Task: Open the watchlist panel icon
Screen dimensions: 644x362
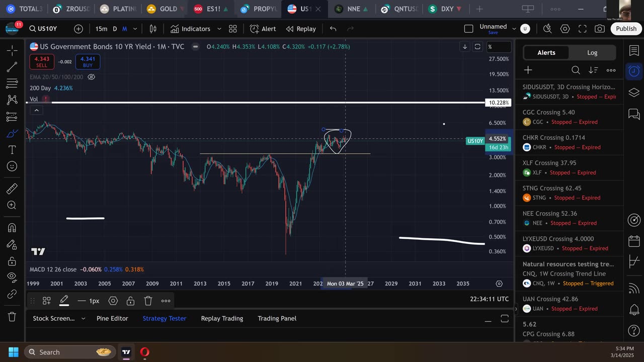Action: pos(634,50)
